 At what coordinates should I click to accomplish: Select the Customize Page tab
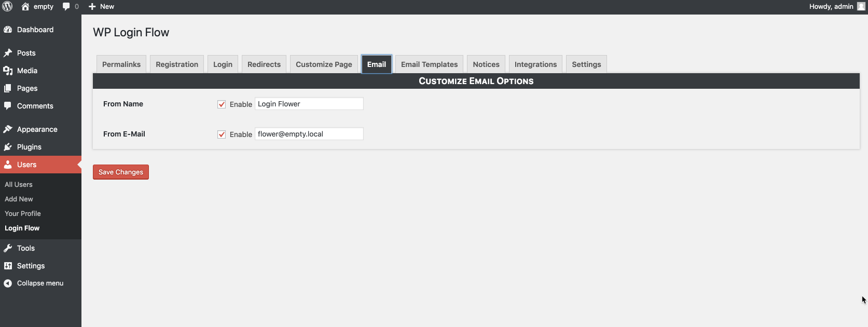pyautogui.click(x=324, y=64)
